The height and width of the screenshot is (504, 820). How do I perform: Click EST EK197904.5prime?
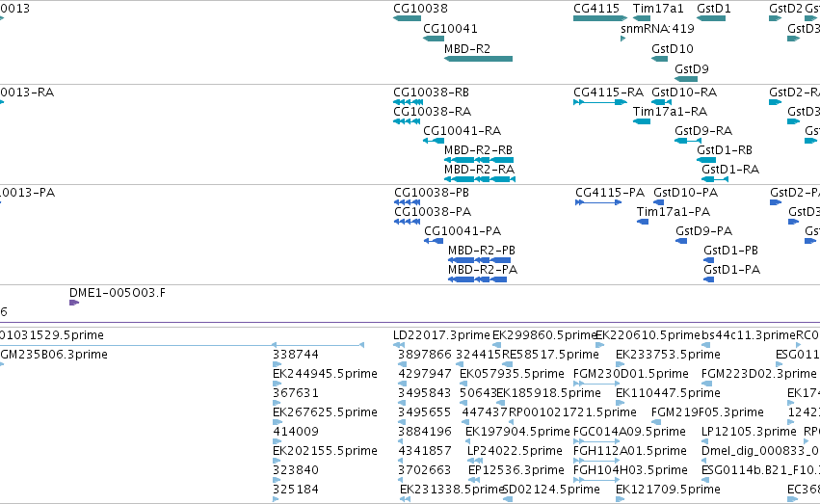coord(517,433)
